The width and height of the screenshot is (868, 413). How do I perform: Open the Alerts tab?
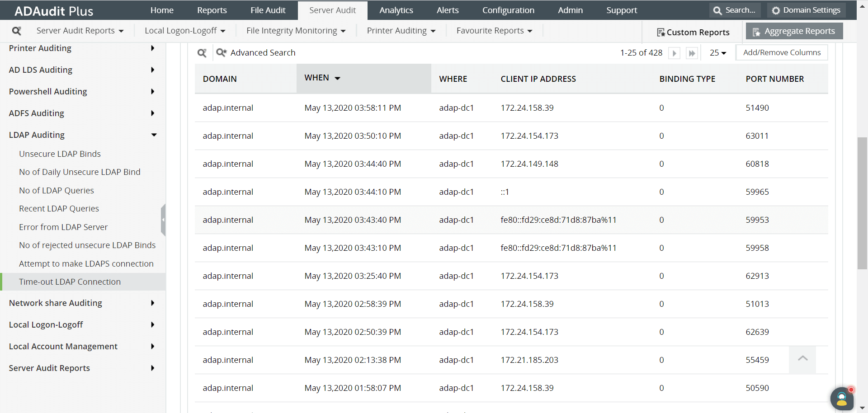click(448, 10)
